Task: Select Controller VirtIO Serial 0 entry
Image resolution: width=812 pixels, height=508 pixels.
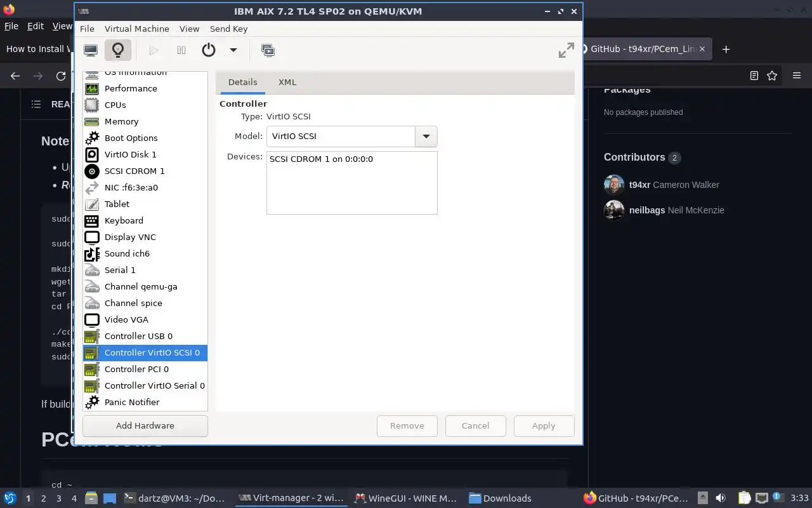Action: click(x=145, y=385)
